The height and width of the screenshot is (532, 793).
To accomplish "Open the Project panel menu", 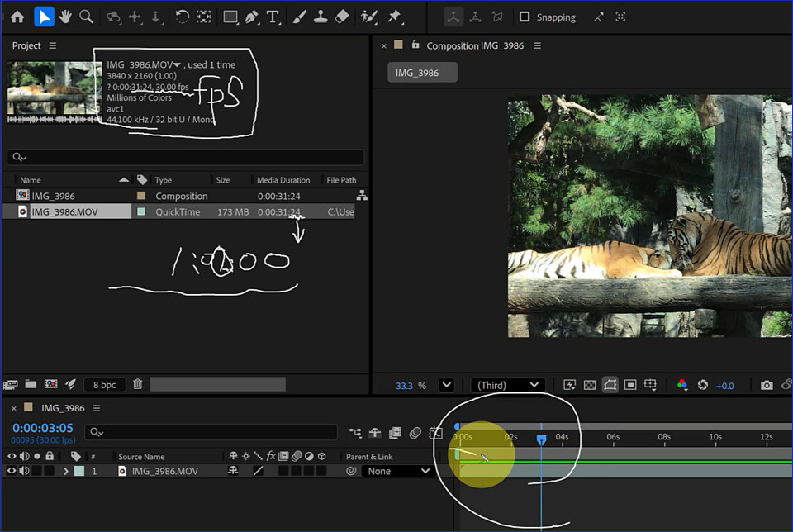I will [53, 45].
